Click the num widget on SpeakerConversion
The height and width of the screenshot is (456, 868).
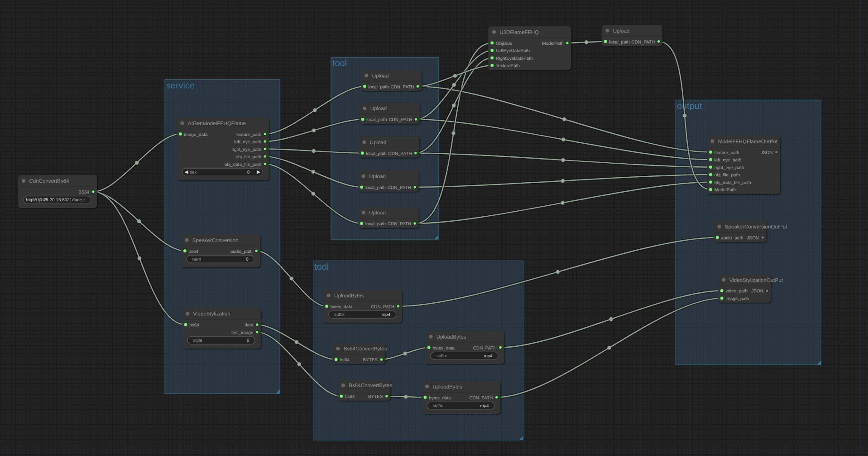pyautogui.click(x=220, y=259)
